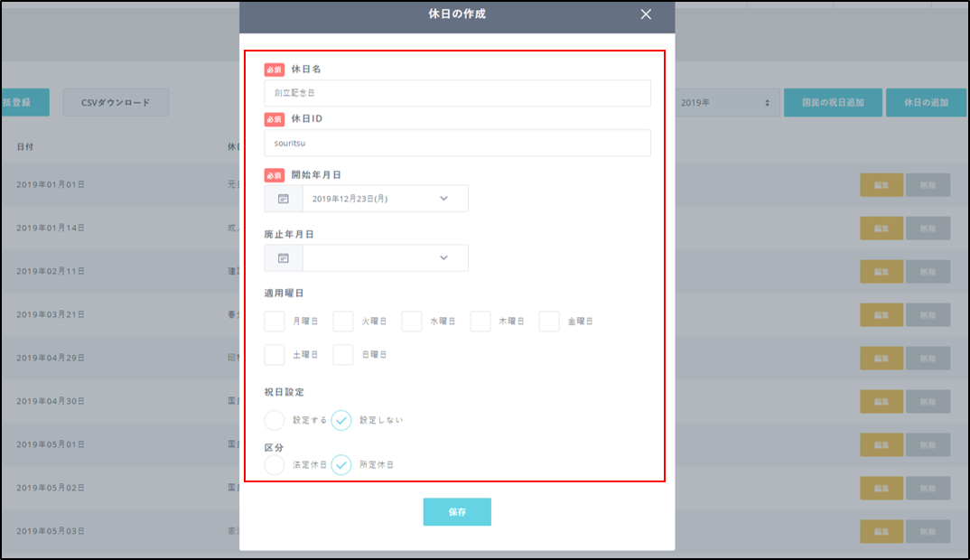Close the 休日の作成 dialog
The image size is (970, 560).
[645, 14]
